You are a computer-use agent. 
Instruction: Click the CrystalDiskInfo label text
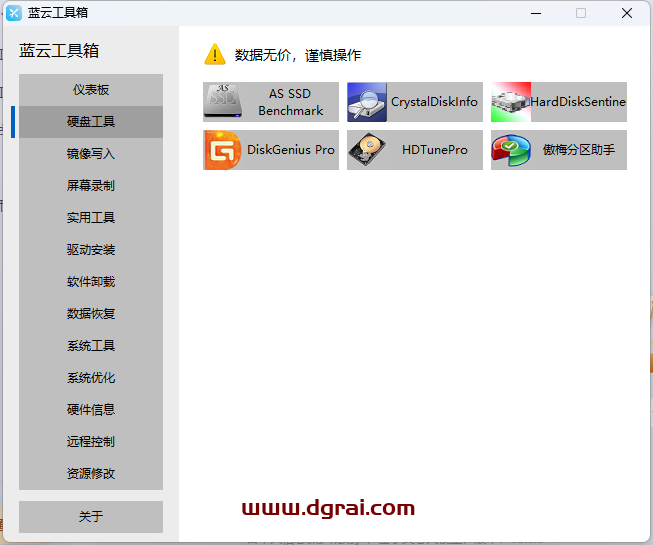coord(434,102)
